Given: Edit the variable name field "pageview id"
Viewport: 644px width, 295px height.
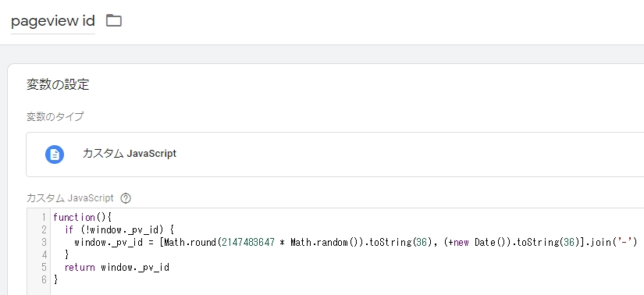Looking at the screenshot, I should point(53,20).
